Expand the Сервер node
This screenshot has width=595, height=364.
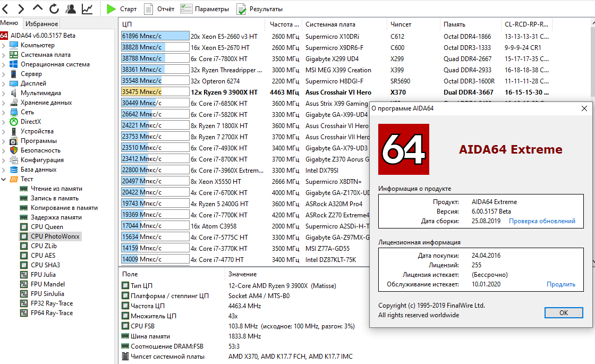coord(3,74)
